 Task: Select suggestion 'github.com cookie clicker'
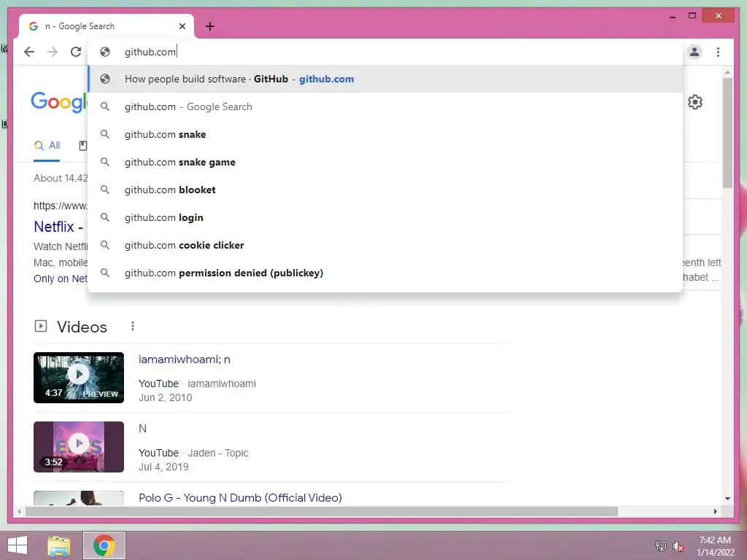(x=385, y=245)
